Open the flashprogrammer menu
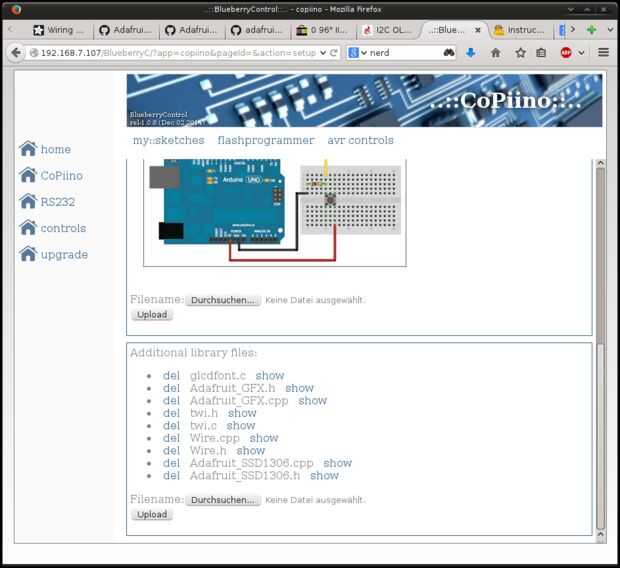The width and height of the screenshot is (620, 568). click(x=266, y=140)
